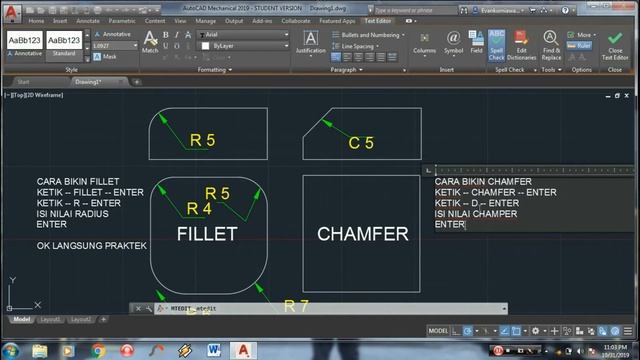Open the Windows Start menu
The width and height of the screenshot is (640, 360).
pos(11,351)
